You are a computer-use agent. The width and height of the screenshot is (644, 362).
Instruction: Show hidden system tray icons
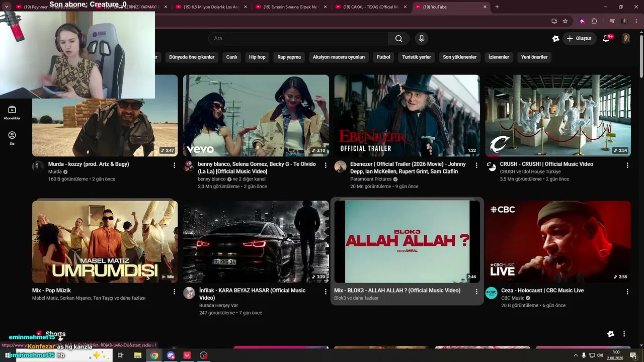coord(576,355)
